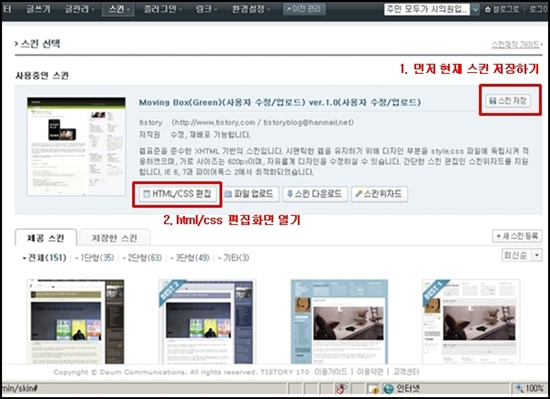Image resolution: width=550 pixels, height=399 pixels.
Task: Click the current skin preview thumbnail
Action: point(76,147)
